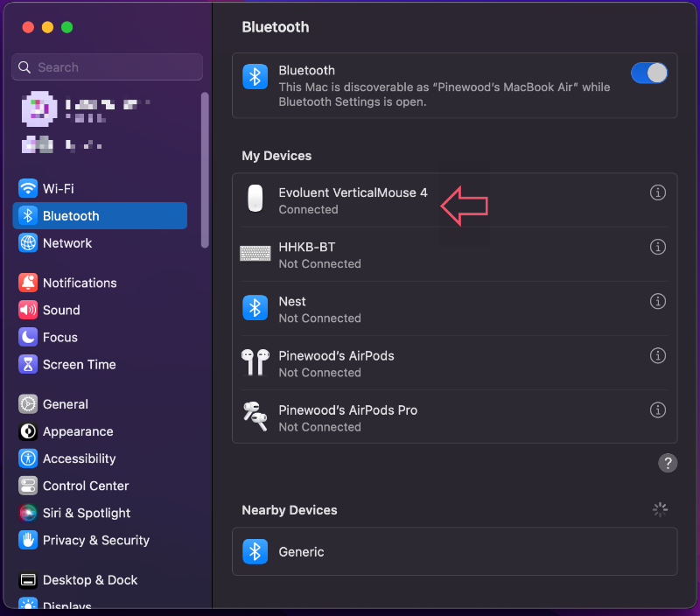
Task: Select the HHKB-BT device name
Action: 307,247
